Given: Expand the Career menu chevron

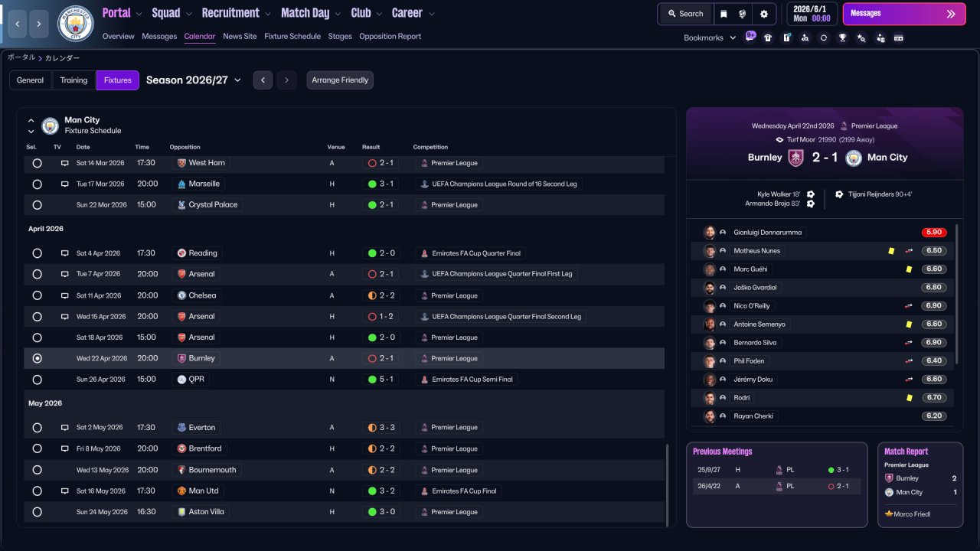Looking at the screenshot, I should pyautogui.click(x=431, y=14).
